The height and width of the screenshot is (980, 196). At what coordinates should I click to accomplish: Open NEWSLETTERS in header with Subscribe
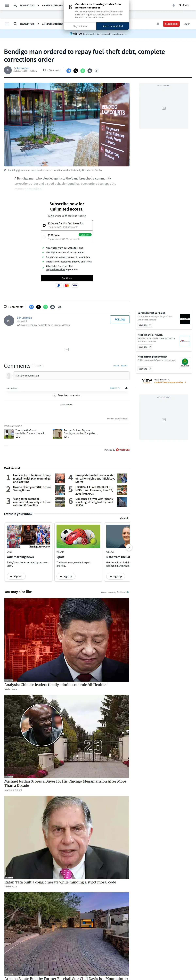[27, 24]
